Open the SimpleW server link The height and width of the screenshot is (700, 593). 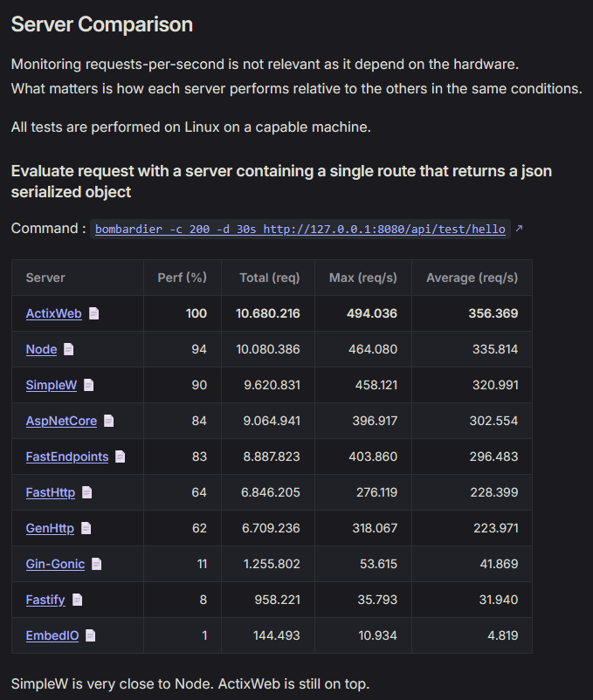[52, 385]
